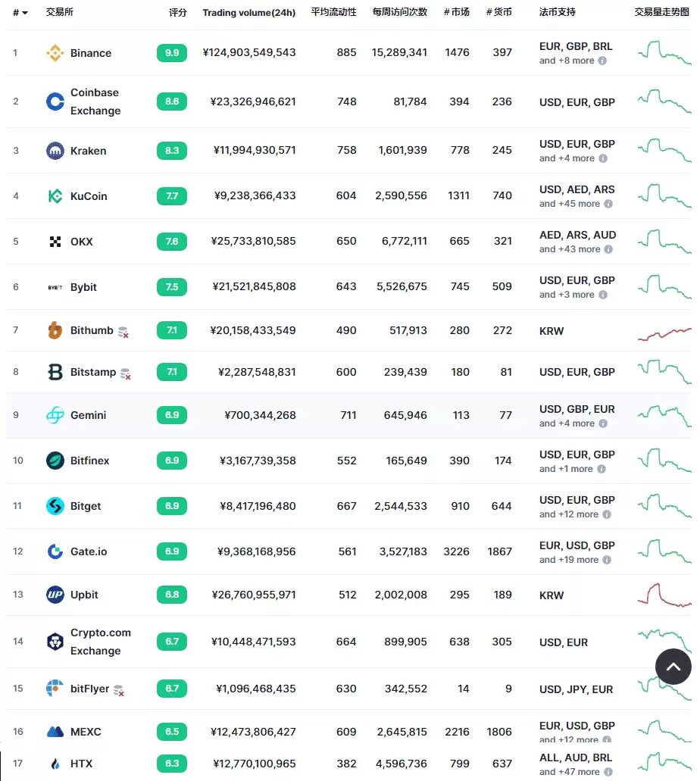Viewport: 700px width, 781px height.
Task: Sort by the 每周访问次数 column header
Action: pos(399,12)
